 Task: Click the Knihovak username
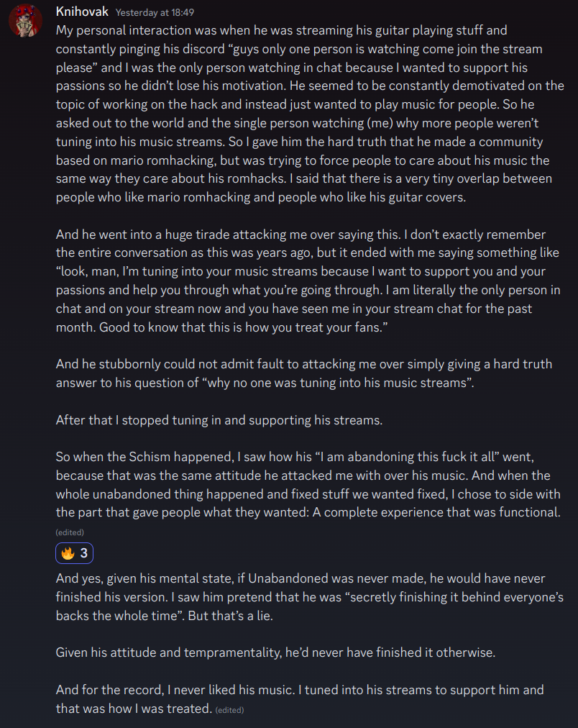[82, 12]
